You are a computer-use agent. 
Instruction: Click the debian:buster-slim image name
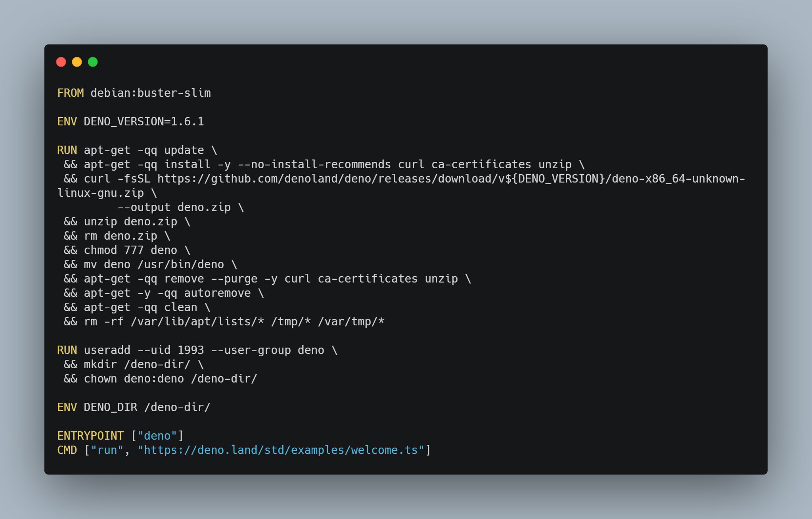[x=151, y=93]
